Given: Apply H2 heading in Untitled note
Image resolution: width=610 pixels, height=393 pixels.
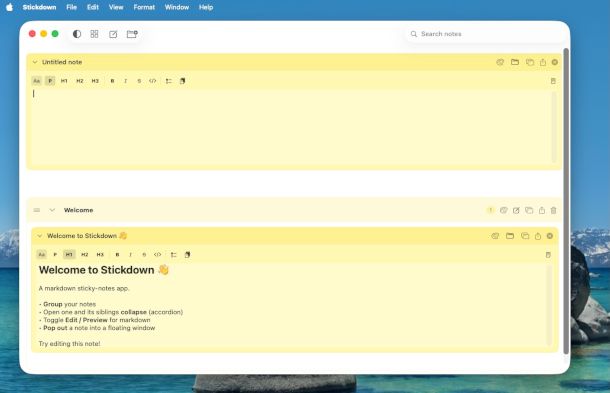Looking at the screenshot, I should click(80, 81).
